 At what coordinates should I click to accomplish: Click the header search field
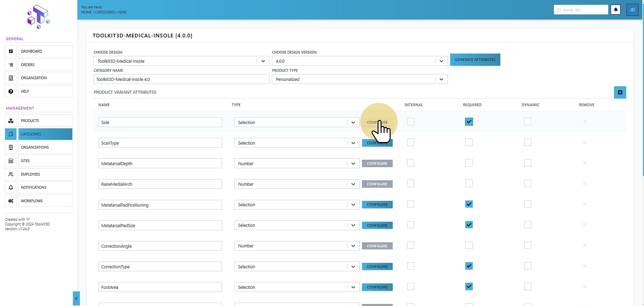click(x=581, y=10)
